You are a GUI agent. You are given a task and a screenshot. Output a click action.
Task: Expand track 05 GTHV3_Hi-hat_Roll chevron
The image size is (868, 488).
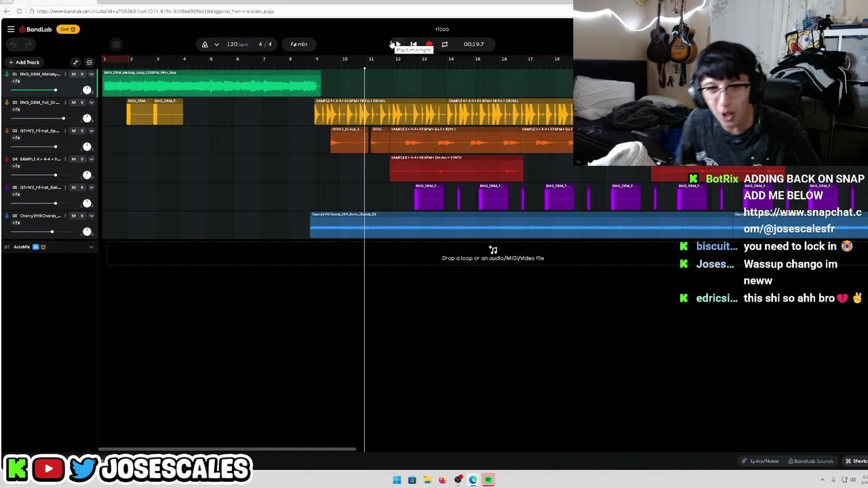[92, 188]
